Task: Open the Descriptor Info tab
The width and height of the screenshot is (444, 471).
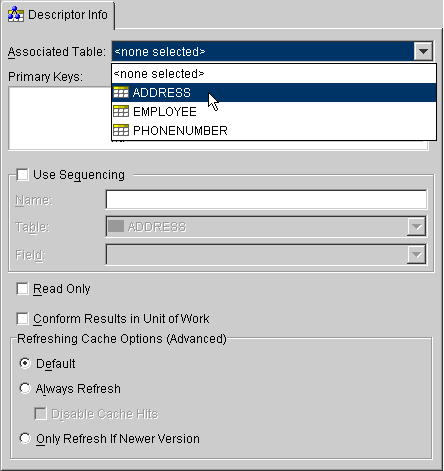Action: tap(58, 15)
